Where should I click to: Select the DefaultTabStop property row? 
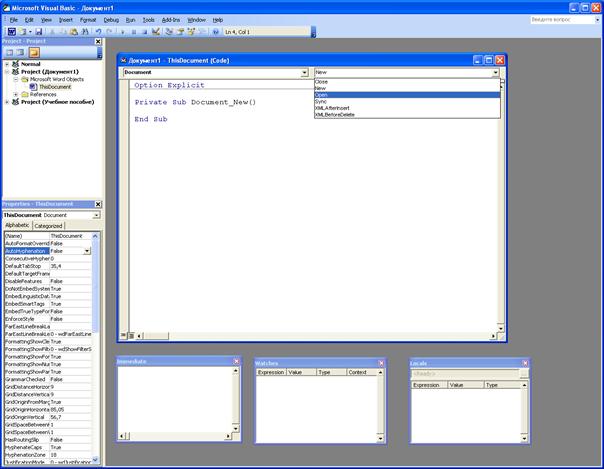click(48, 266)
